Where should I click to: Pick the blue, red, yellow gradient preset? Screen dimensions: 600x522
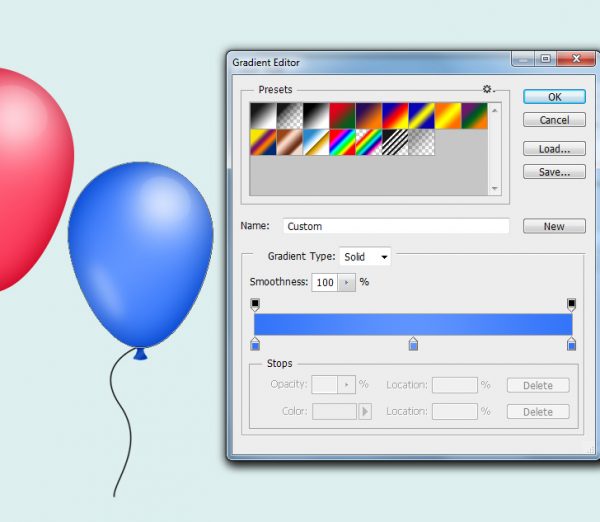395,116
